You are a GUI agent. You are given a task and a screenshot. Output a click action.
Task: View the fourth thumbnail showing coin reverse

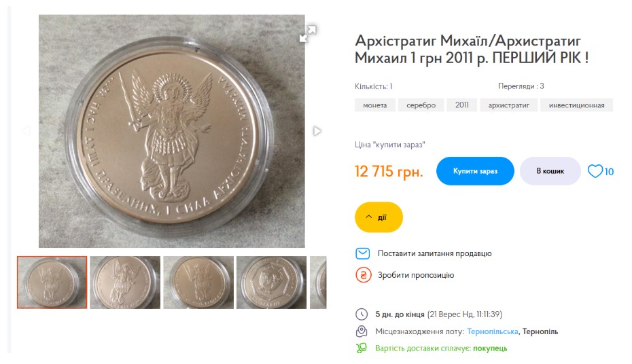point(271,283)
